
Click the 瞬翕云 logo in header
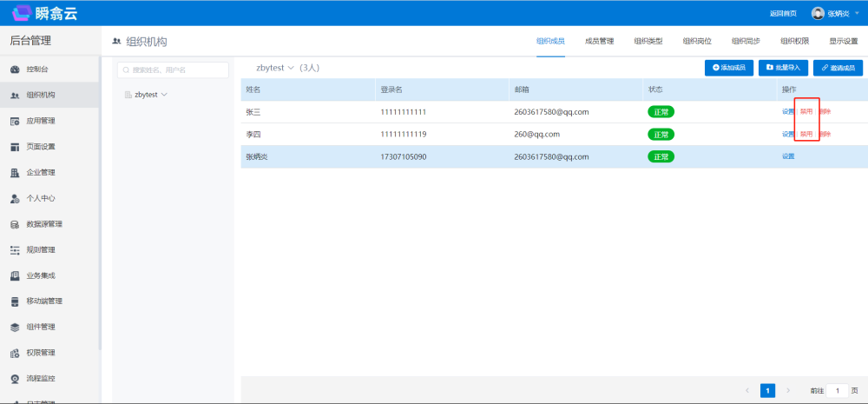[45, 13]
